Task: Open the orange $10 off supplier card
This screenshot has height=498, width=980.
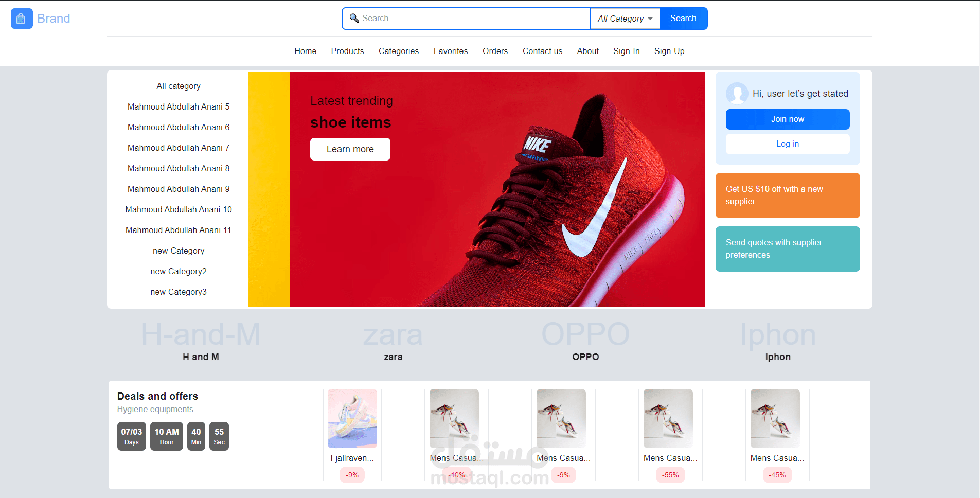Action: click(788, 195)
